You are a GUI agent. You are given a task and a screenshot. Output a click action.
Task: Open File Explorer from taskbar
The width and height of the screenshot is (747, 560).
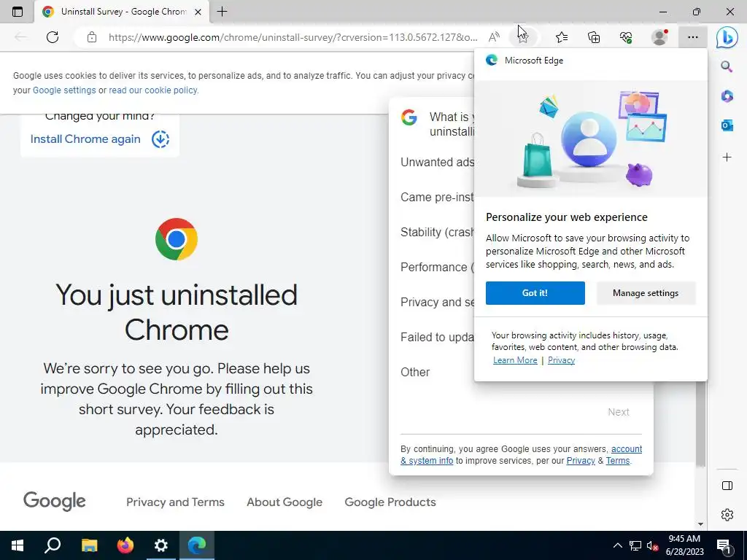[x=89, y=545]
